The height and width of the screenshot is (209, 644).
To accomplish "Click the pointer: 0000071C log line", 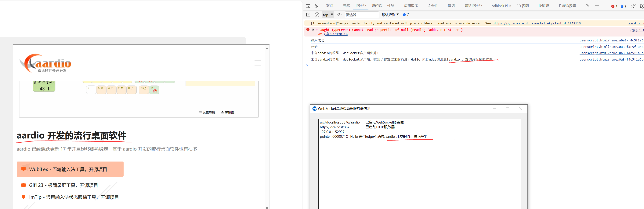I will tap(374, 136).
